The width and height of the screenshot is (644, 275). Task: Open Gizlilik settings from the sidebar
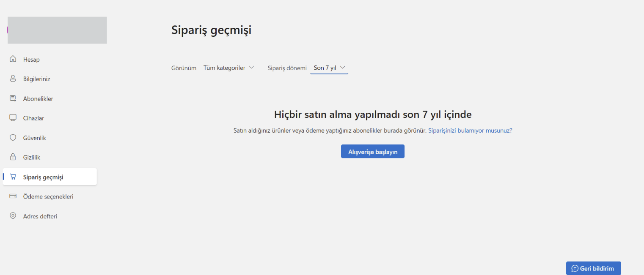(x=33, y=157)
